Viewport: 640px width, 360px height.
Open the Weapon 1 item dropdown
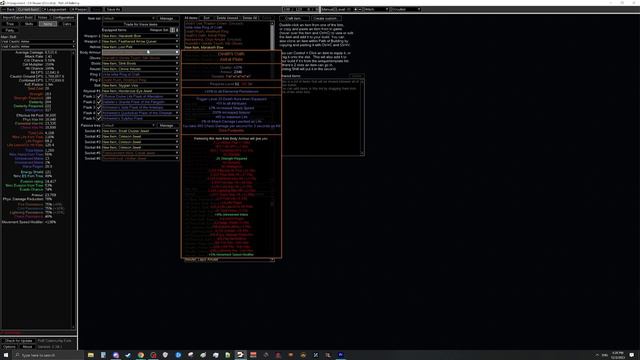click(x=140, y=36)
